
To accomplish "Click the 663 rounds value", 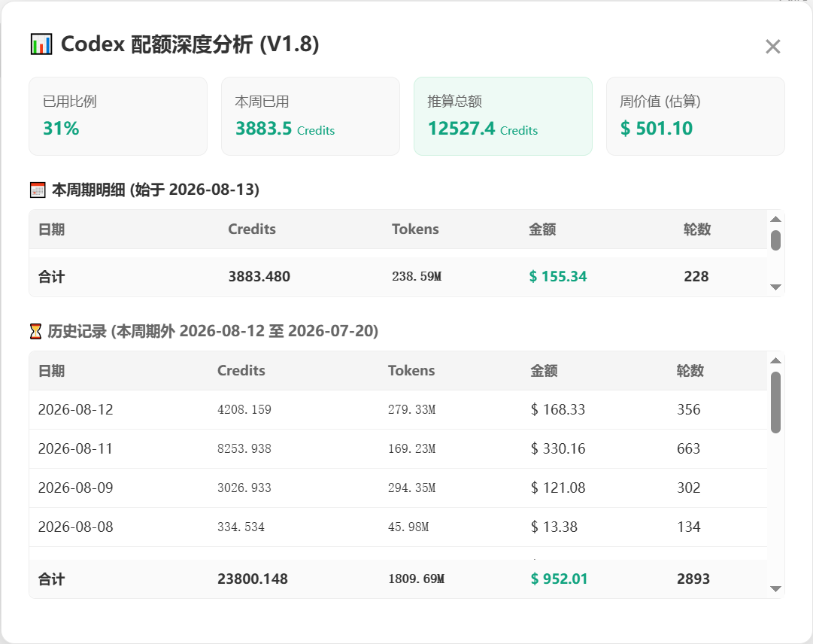I will [x=689, y=448].
